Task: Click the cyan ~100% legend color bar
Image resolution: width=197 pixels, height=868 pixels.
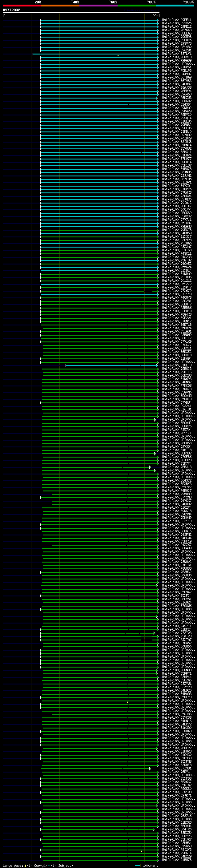Action: [x=175, y=6]
